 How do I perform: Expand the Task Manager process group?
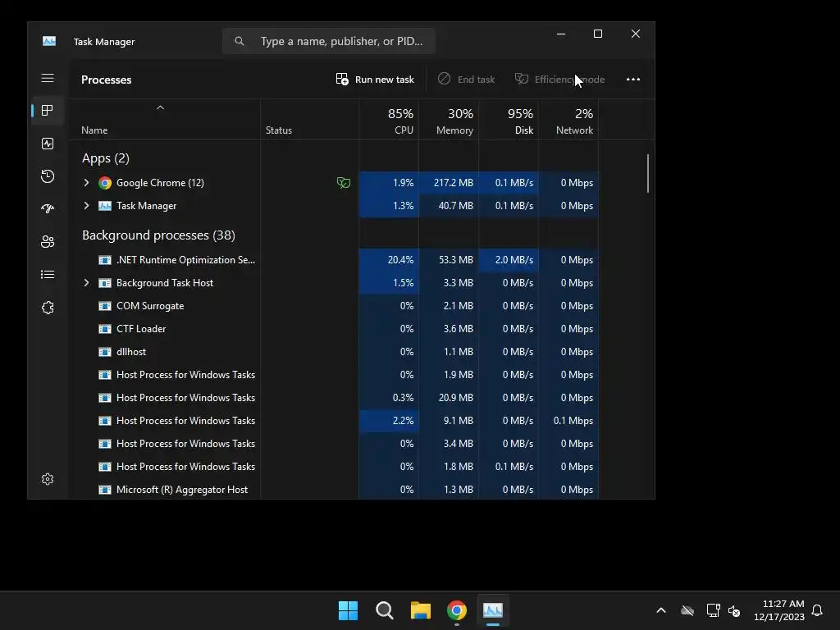click(x=86, y=206)
